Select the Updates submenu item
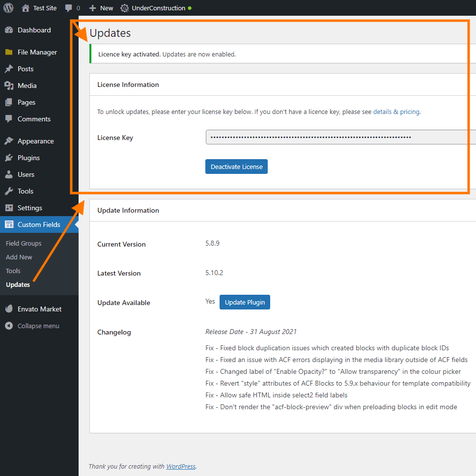 (18, 285)
